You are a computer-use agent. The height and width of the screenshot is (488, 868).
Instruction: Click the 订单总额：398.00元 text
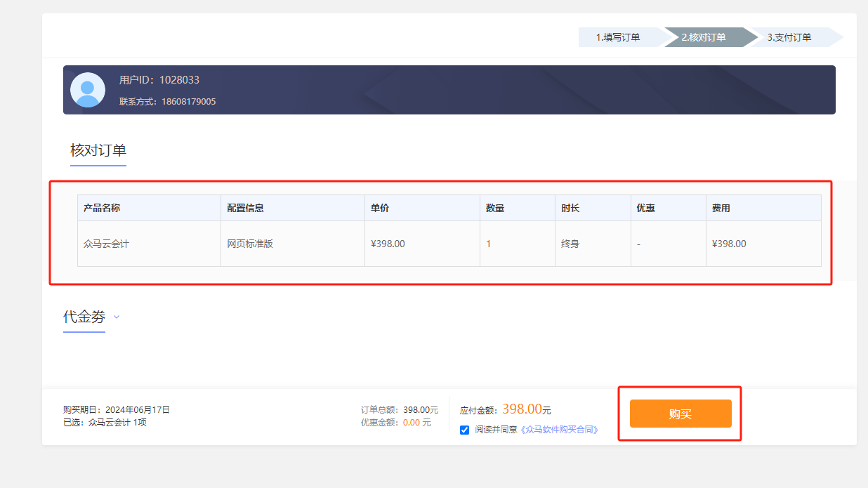point(400,409)
